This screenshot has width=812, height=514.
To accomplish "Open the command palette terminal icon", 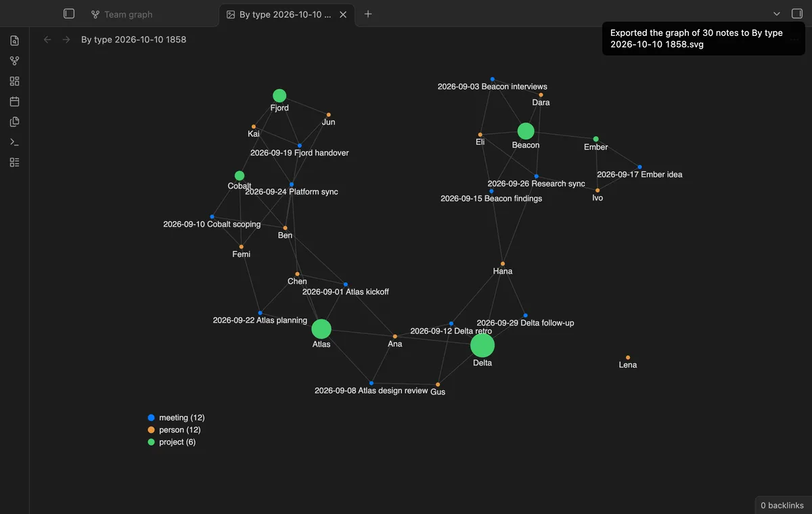I will click(x=15, y=142).
